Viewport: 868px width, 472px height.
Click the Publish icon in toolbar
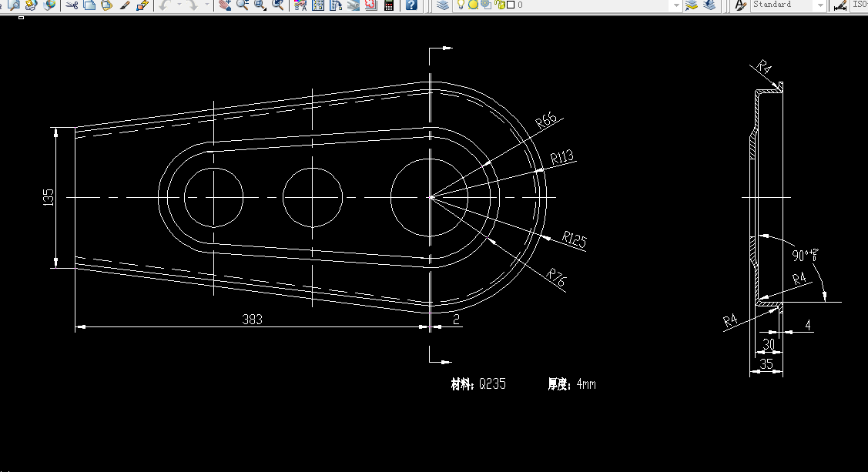(x=31, y=5)
